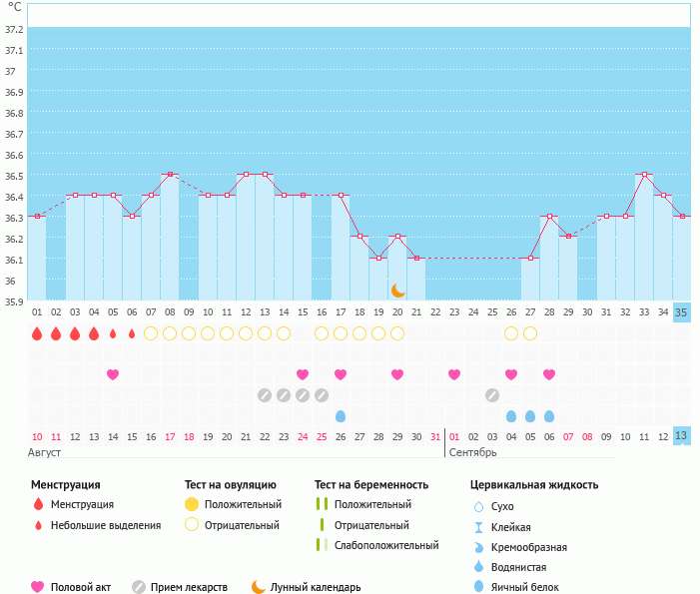The image size is (700, 594).
Task: Select the ovulation test circle on day 07
Action: [151, 333]
